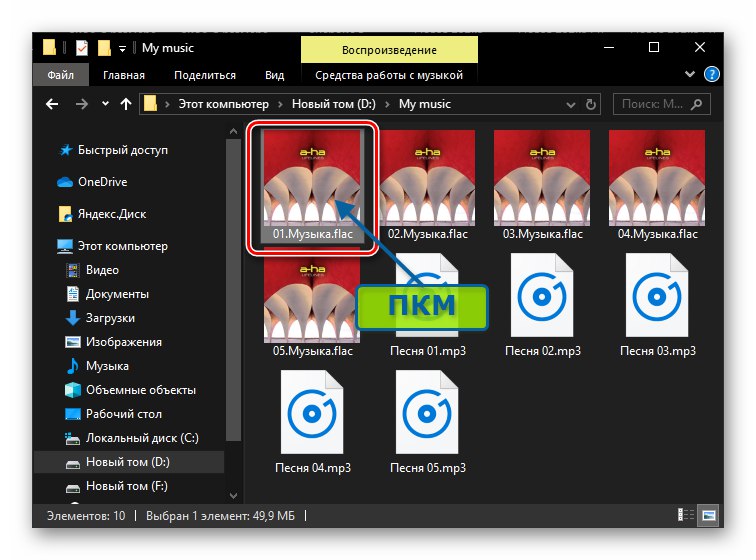Click the folder icon in title bar
The image size is (756, 560).
(49, 48)
